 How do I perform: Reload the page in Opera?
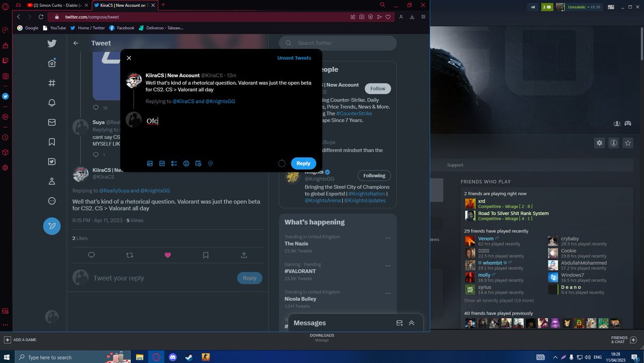[x=41, y=17]
